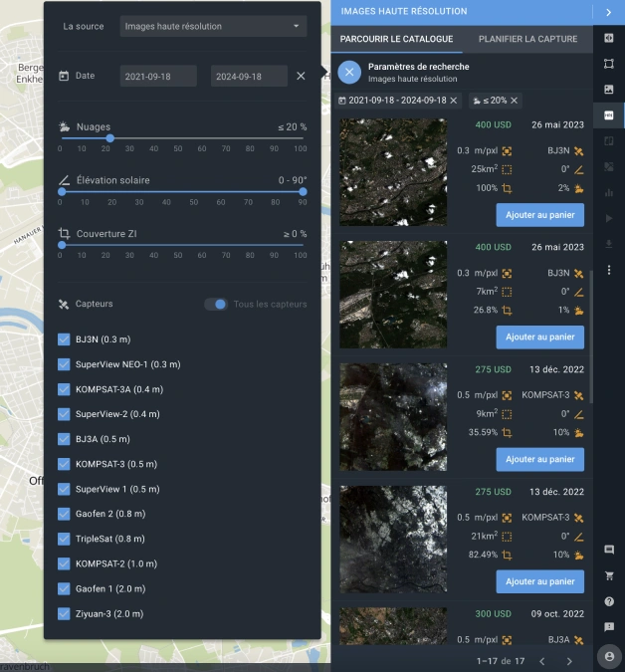625x672 pixels.
Task: Close the Paramètres de recherche round button
Action: coord(349,72)
